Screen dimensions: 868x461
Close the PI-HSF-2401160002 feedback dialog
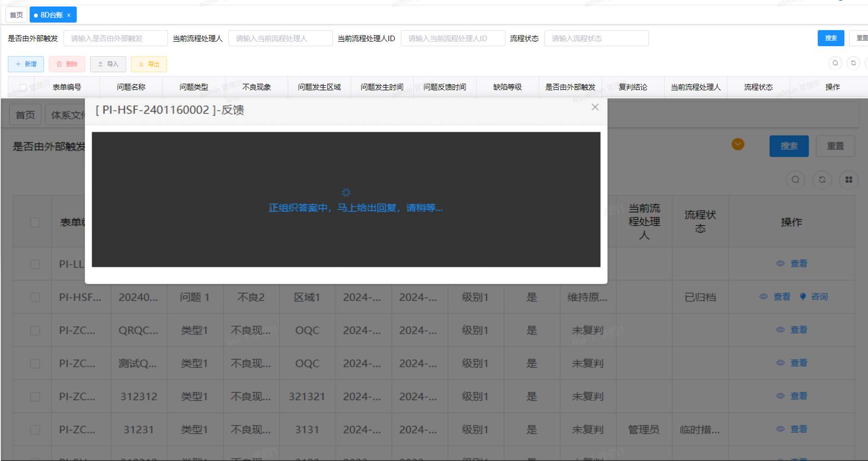pyautogui.click(x=595, y=107)
